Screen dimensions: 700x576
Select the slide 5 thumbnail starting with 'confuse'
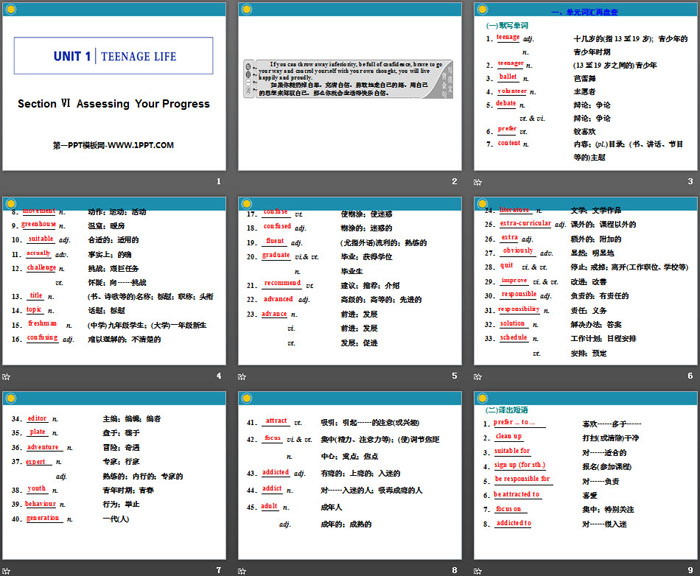point(349,280)
